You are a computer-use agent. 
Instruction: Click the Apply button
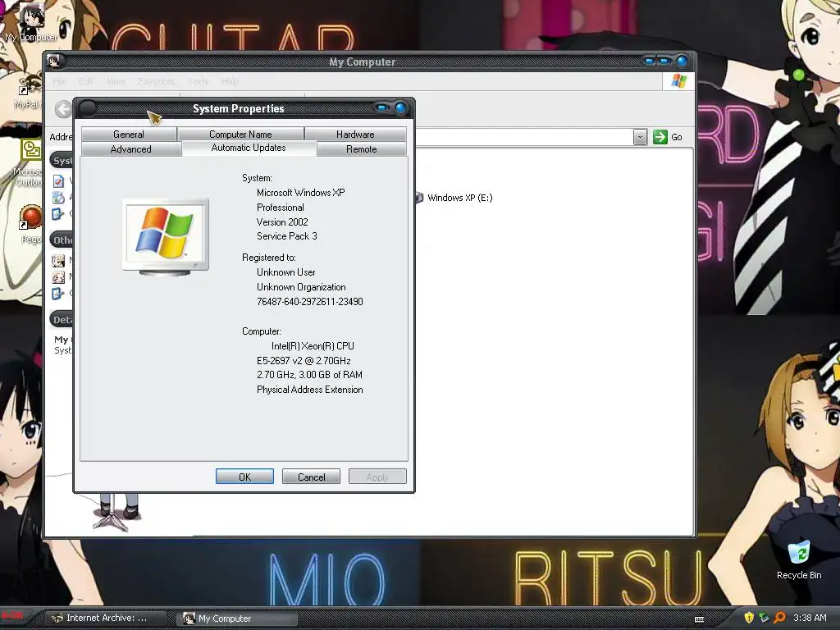[377, 477]
